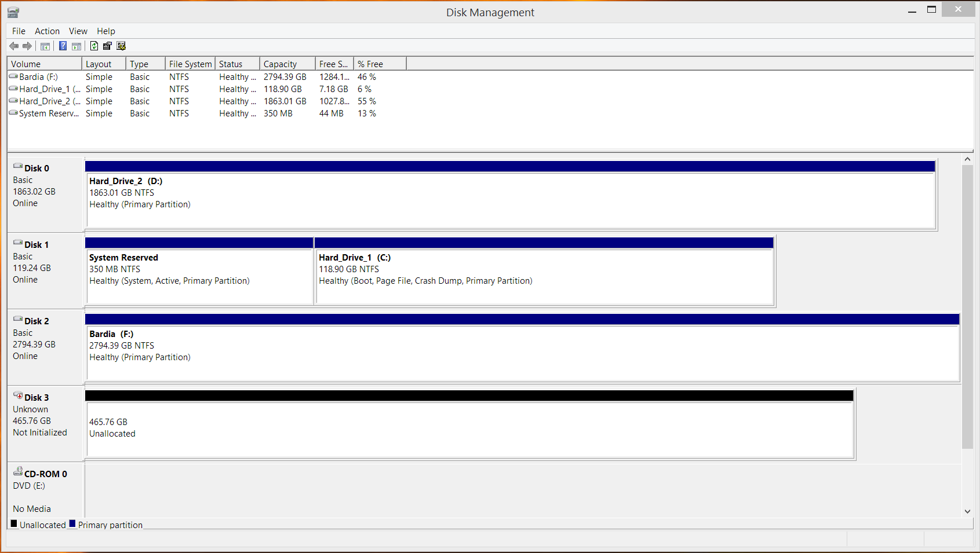980x553 pixels.
Task: Click the blue Primary partition legend swatch
Action: point(72,523)
